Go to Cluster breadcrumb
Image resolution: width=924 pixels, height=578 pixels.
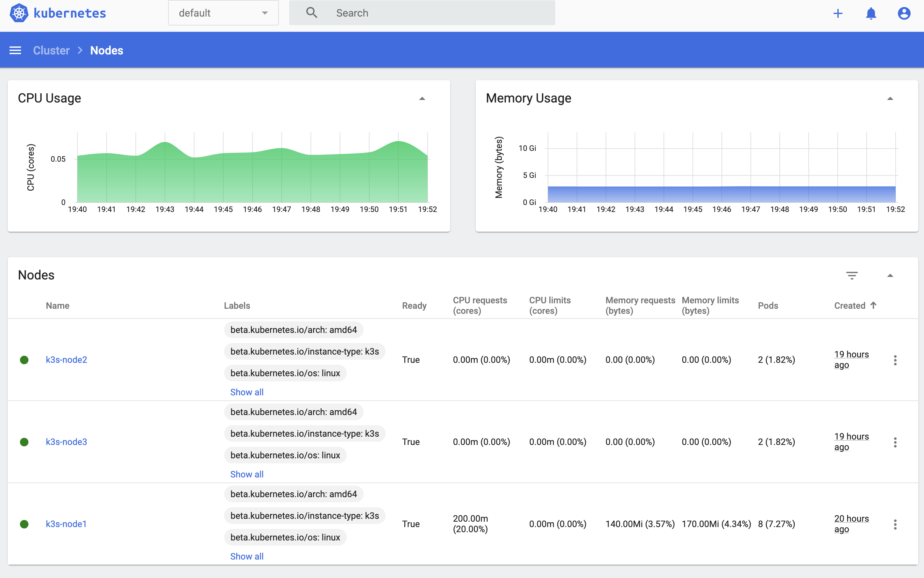click(x=51, y=51)
